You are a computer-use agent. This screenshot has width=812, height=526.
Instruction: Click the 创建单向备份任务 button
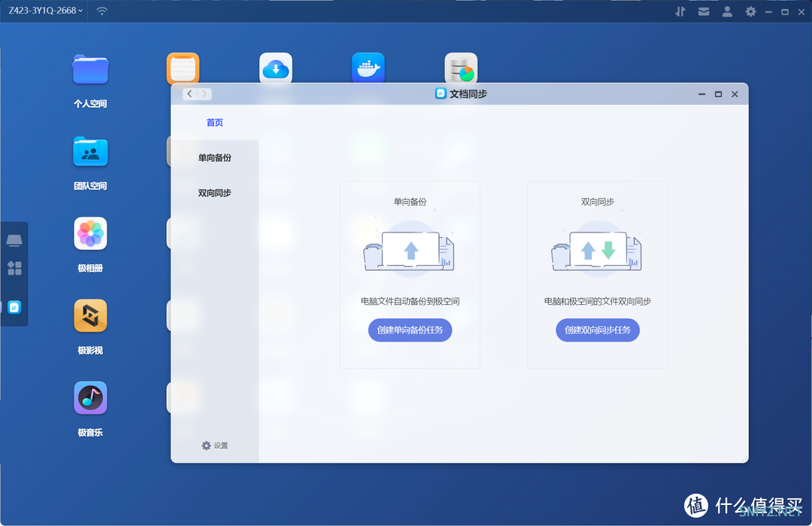click(x=411, y=330)
